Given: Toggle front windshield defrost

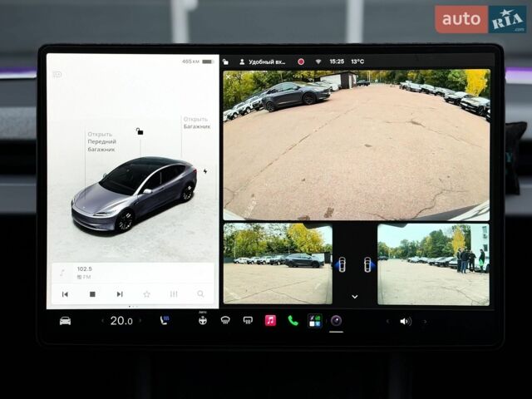Looking at the screenshot, I should coord(225,320).
